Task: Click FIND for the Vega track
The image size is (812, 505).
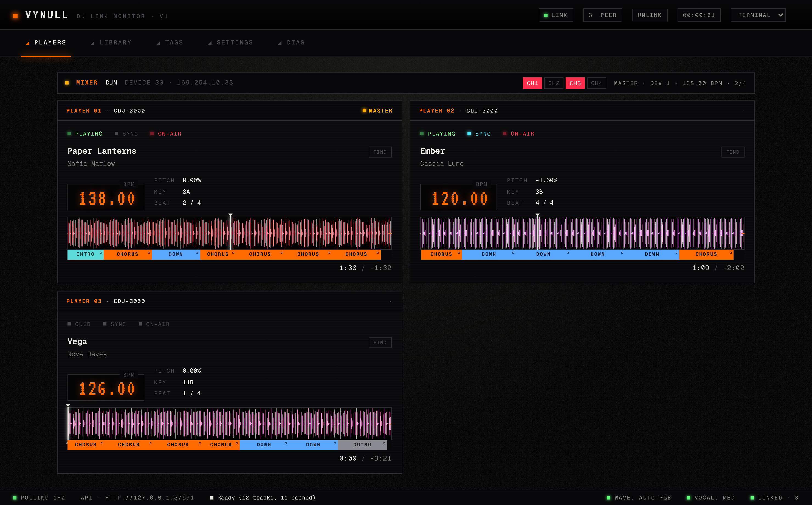Action: click(x=380, y=342)
